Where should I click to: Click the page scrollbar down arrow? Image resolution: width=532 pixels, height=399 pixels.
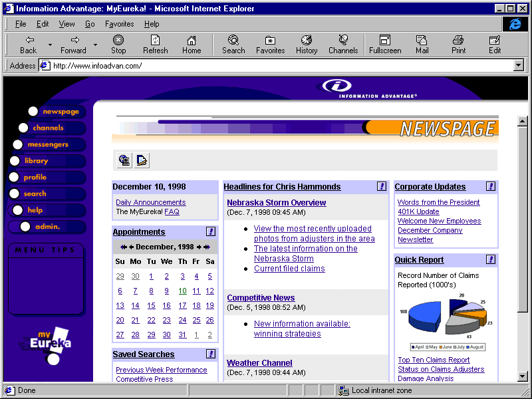[522, 376]
